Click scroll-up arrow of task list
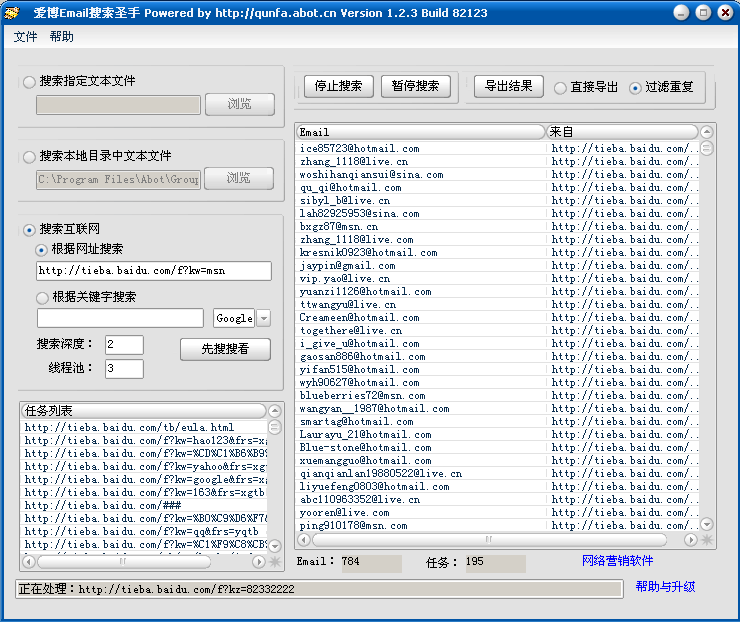Screen dimensions: 740x622 (275, 411)
